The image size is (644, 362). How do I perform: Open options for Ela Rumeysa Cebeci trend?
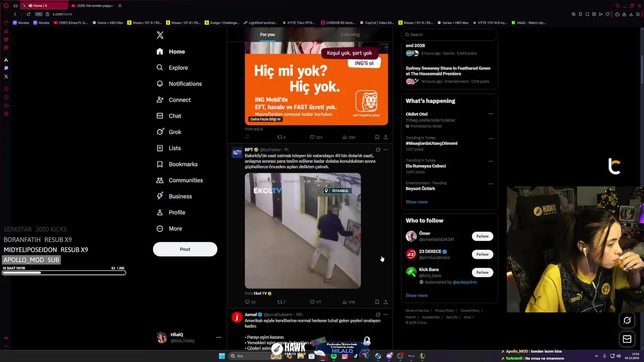tap(491, 161)
